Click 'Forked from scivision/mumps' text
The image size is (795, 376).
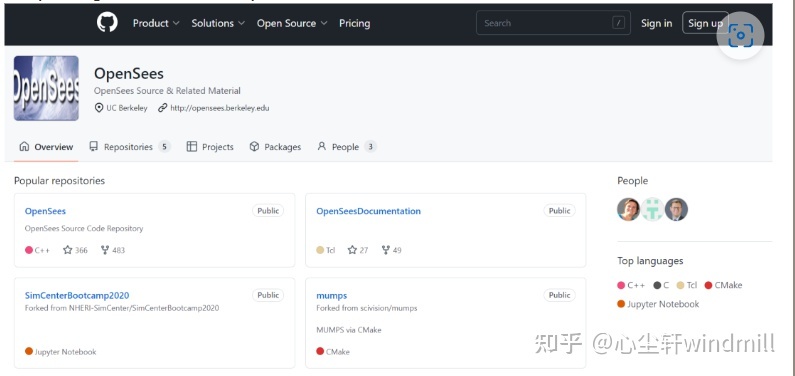coord(367,308)
